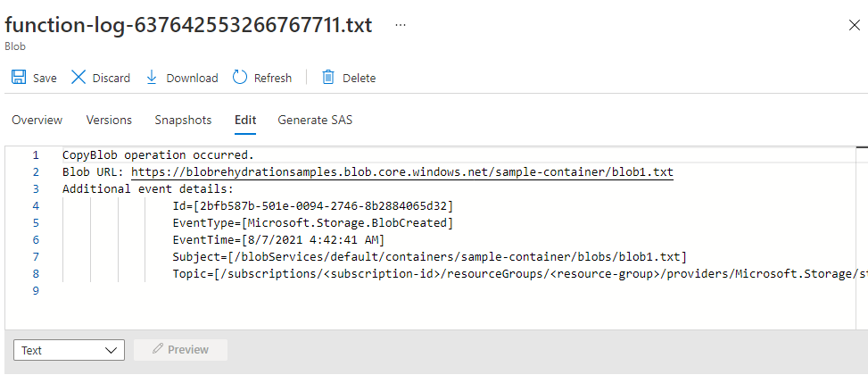Screen dimensions: 868x375
Task: Open the blob1.txt URL link
Action: [401, 172]
